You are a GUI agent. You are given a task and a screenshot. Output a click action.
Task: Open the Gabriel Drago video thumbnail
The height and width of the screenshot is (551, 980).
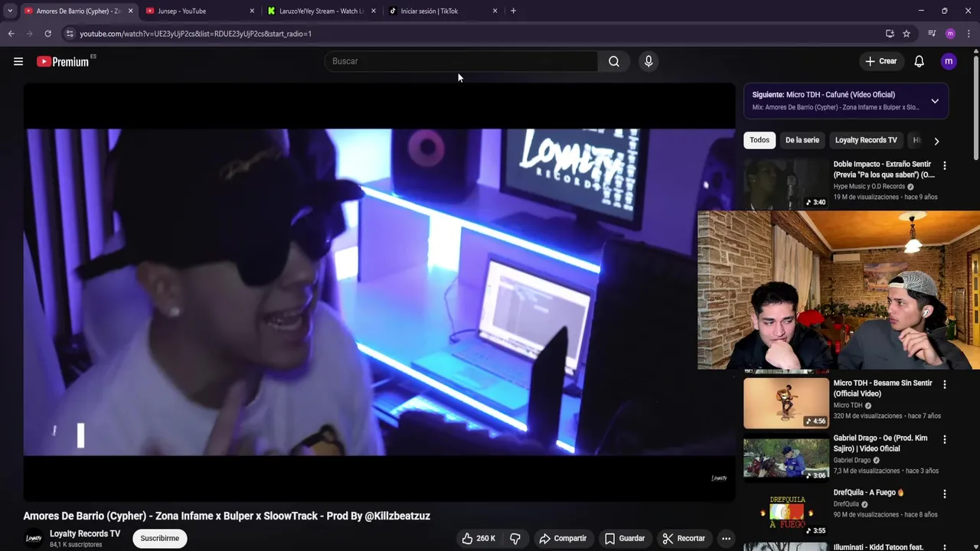point(786,458)
